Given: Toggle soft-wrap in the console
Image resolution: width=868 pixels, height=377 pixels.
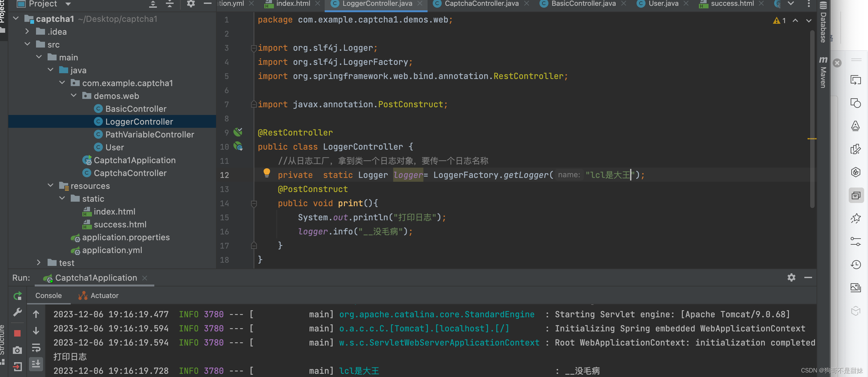Looking at the screenshot, I should pos(36,347).
